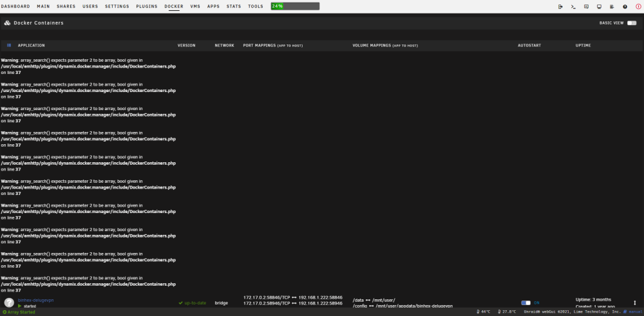
Task: Click the logout icon in header
Action: (561, 6)
